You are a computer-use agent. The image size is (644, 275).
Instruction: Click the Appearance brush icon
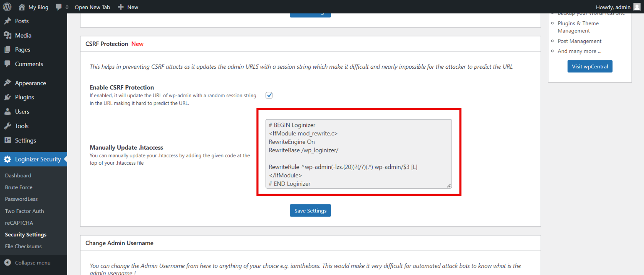[8, 83]
